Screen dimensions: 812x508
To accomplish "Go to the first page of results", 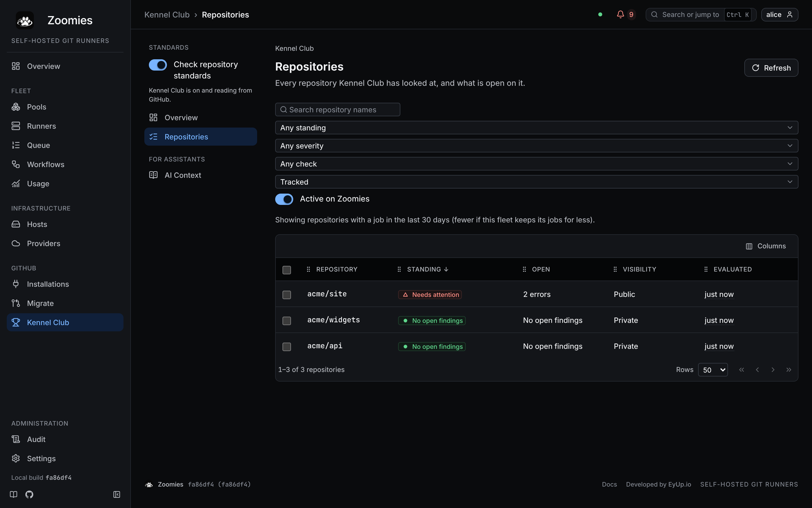I will click(742, 370).
